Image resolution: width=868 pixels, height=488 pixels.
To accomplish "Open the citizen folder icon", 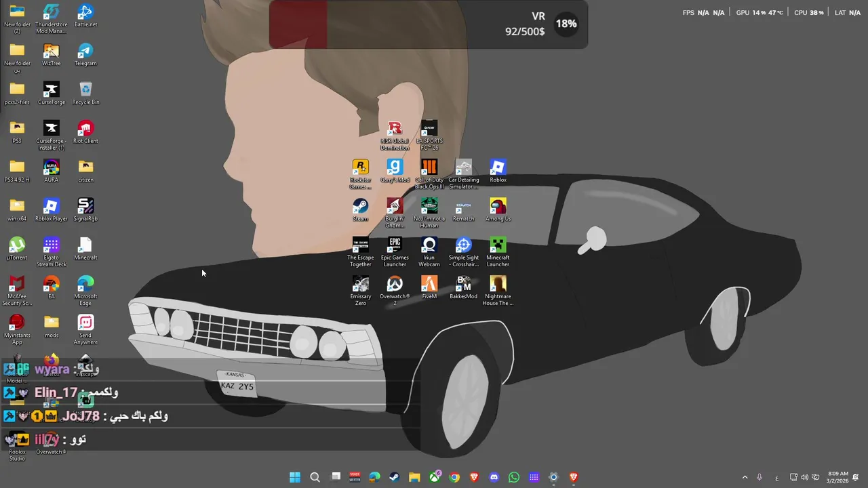I will coord(85,171).
